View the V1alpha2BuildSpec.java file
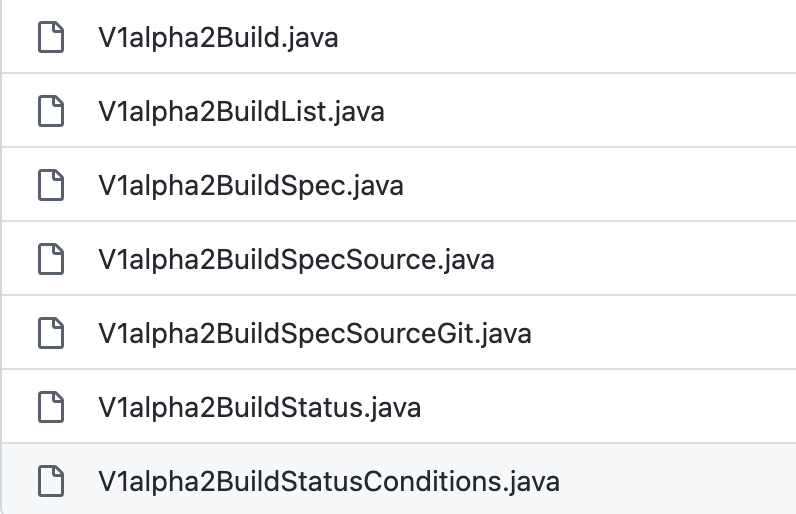 tap(251, 186)
